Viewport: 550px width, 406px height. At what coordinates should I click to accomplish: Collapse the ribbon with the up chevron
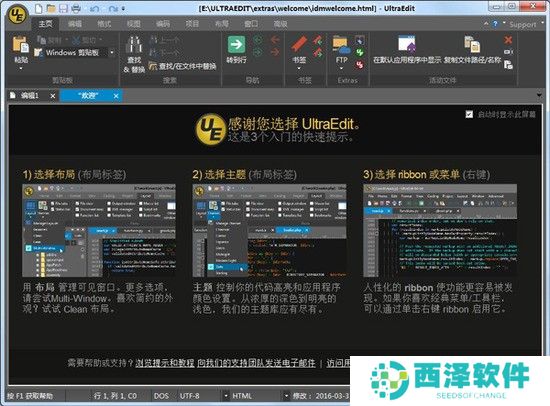[x=486, y=24]
